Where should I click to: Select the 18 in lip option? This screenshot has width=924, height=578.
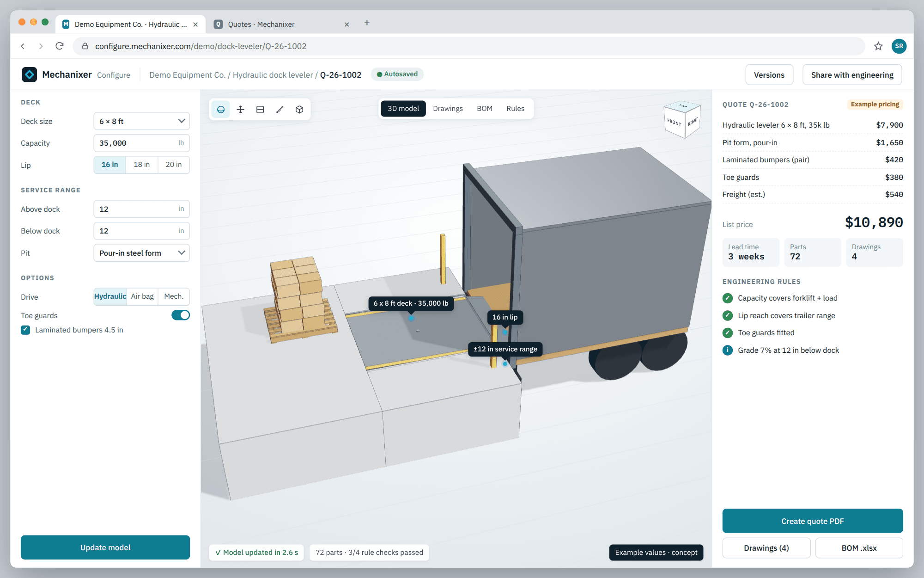(141, 165)
